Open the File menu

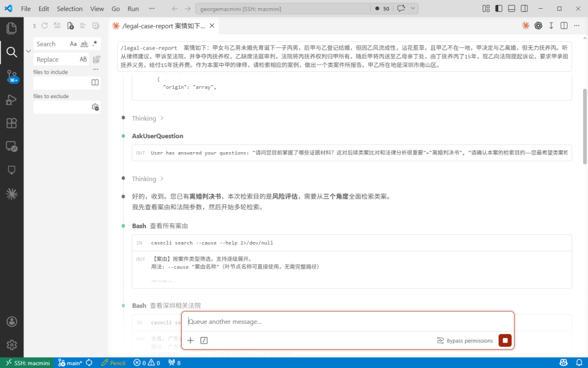[x=26, y=9]
